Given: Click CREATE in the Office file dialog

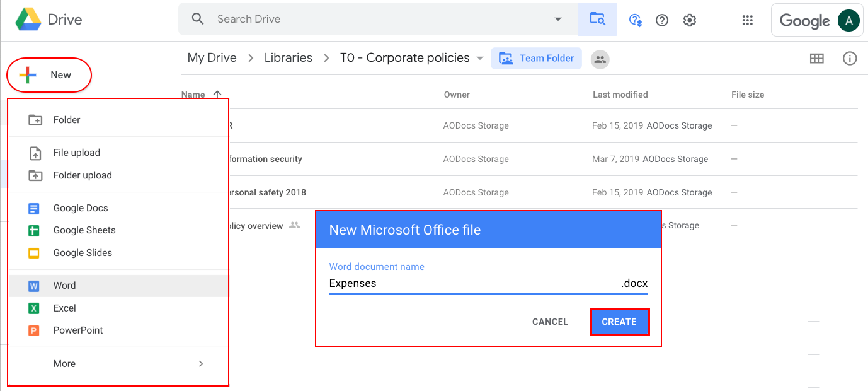Looking at the screenshot, I should pos(619,322).
